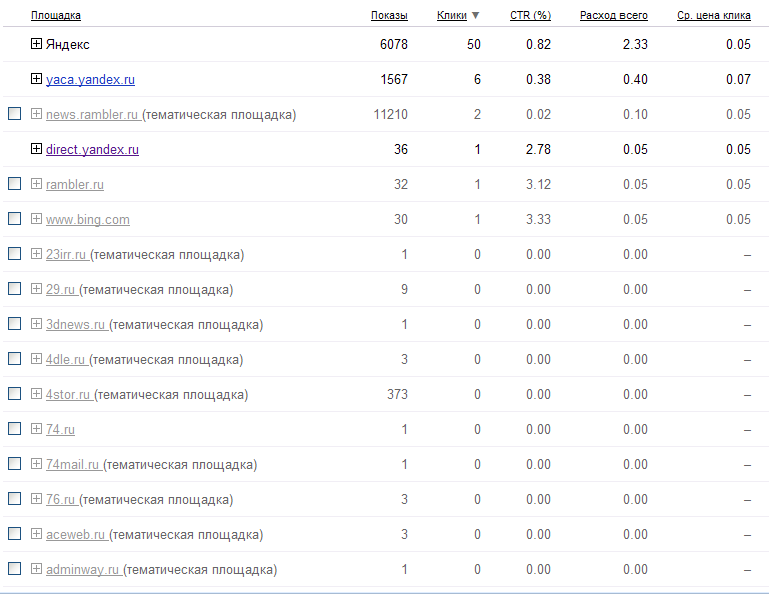Tick the checkbox for 4dle.ru
The width and height of the screenshot is (769, 595).
(15, 359)
